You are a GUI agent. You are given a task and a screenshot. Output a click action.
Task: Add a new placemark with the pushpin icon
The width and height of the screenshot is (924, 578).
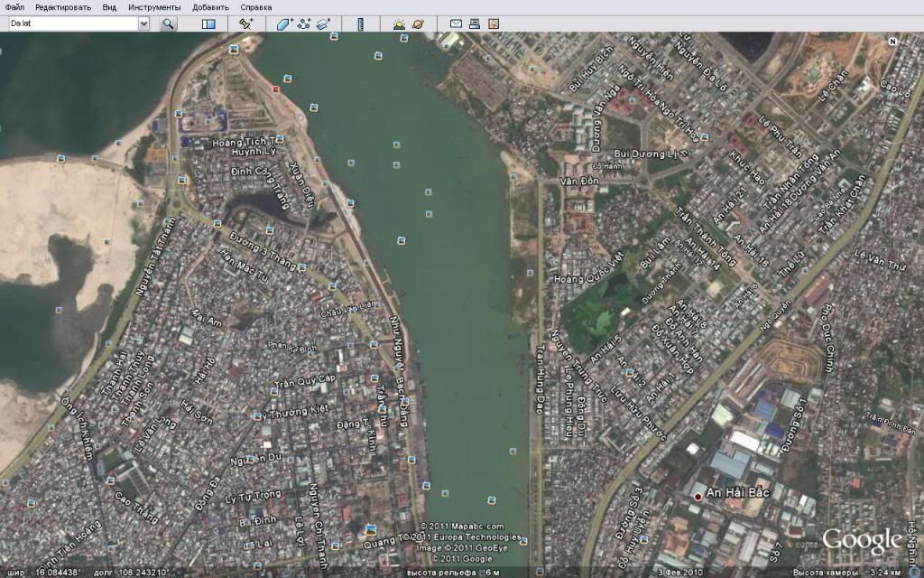point(245,23)
